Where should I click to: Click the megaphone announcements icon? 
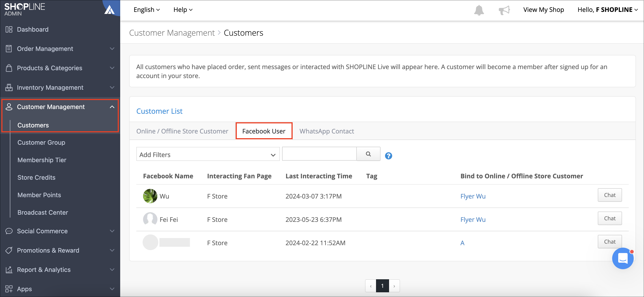[504, 10]
